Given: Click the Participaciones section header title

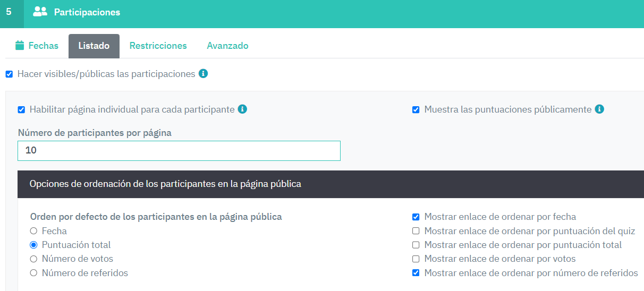Looking at the screenshot, I should (x=87, y=12).
